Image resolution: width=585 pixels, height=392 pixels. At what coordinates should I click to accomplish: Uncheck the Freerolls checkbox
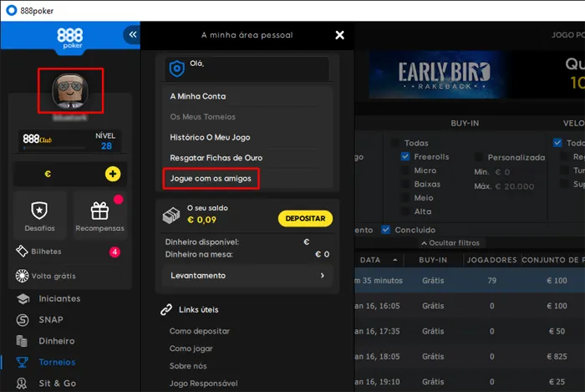tap(405, 156)
